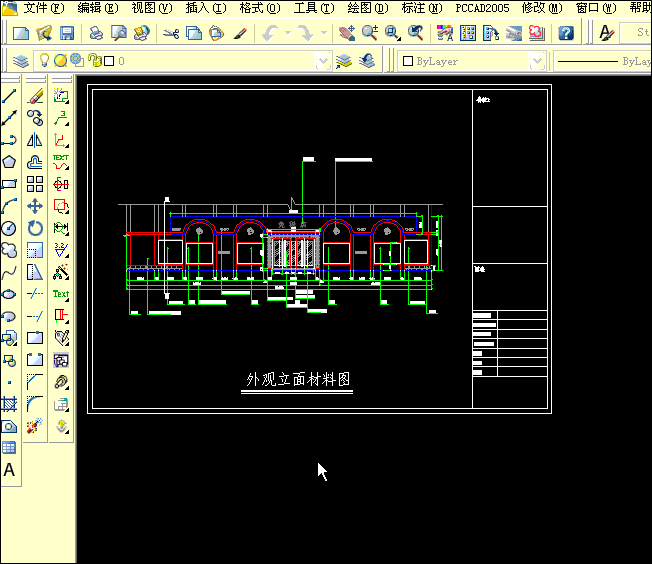This screenshot has height=564, width=652.
Task: Click the layer 0 color square
Action: coord(109,61)
